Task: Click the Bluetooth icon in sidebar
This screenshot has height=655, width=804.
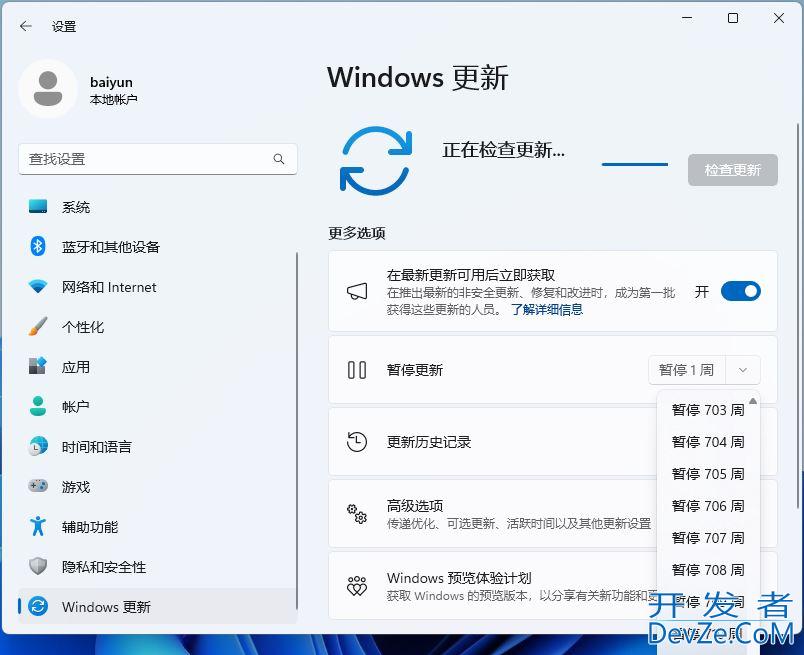Action: pos(38,247)
